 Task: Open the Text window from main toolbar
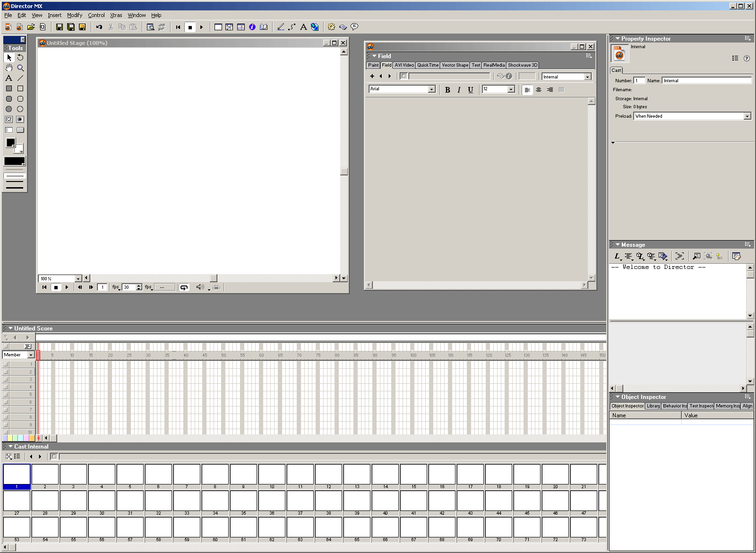tap(303, 27)
